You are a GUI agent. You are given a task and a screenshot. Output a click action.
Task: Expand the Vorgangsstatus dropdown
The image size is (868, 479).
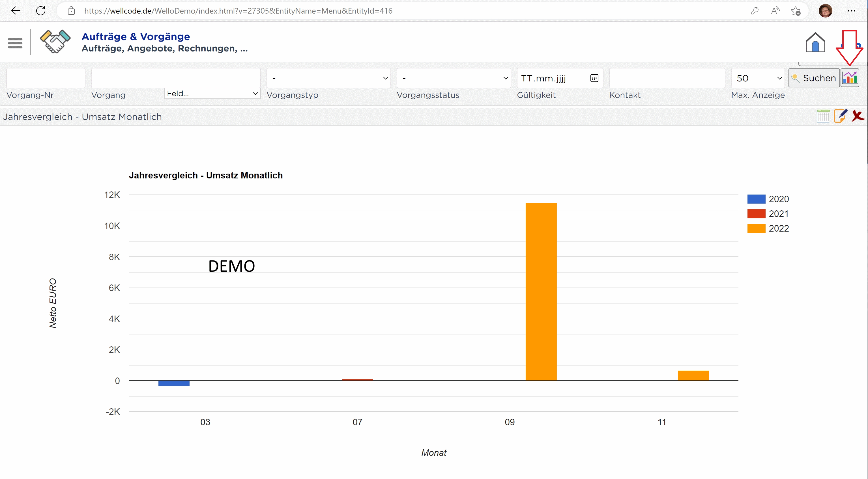(x=454, y=78)
